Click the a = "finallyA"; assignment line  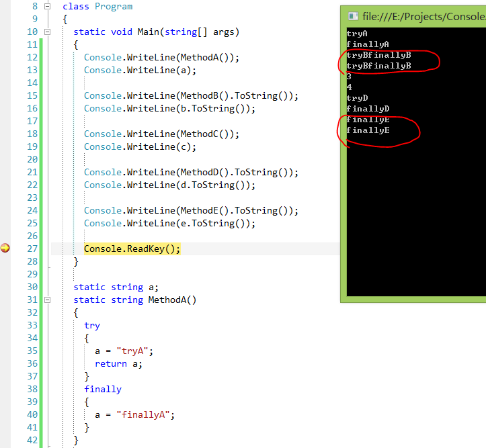135,415
